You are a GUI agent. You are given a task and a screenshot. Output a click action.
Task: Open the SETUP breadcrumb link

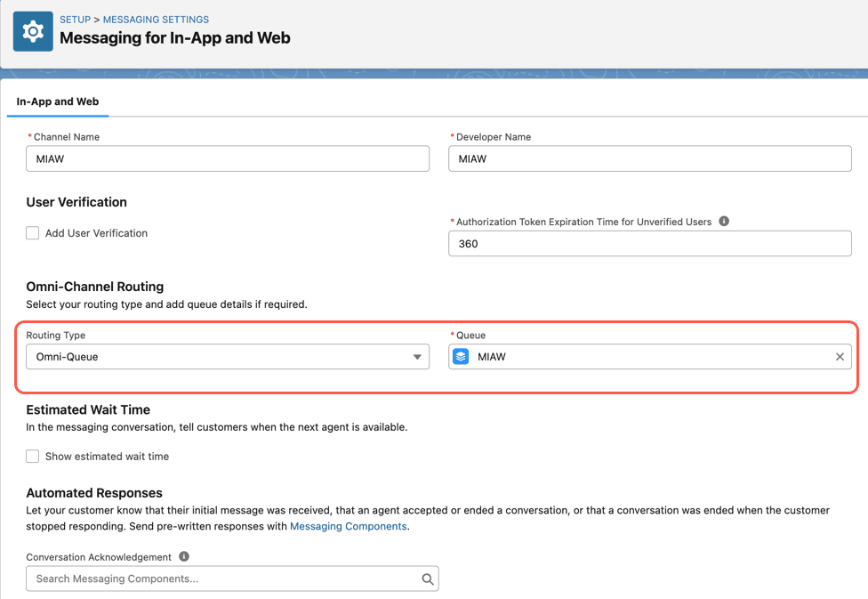pos(75,19)
